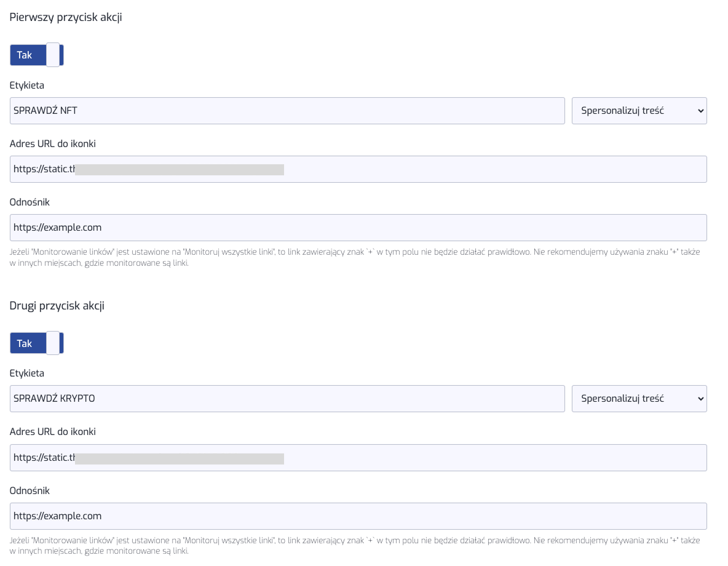Click the first "Adres URL do ikonki" label

[53, 143]
